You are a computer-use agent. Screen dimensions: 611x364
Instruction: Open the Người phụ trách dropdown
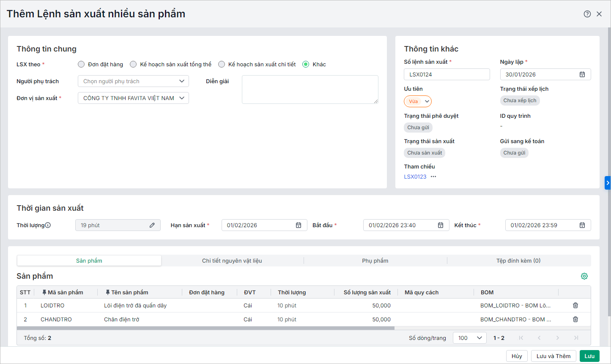point(133,81)
